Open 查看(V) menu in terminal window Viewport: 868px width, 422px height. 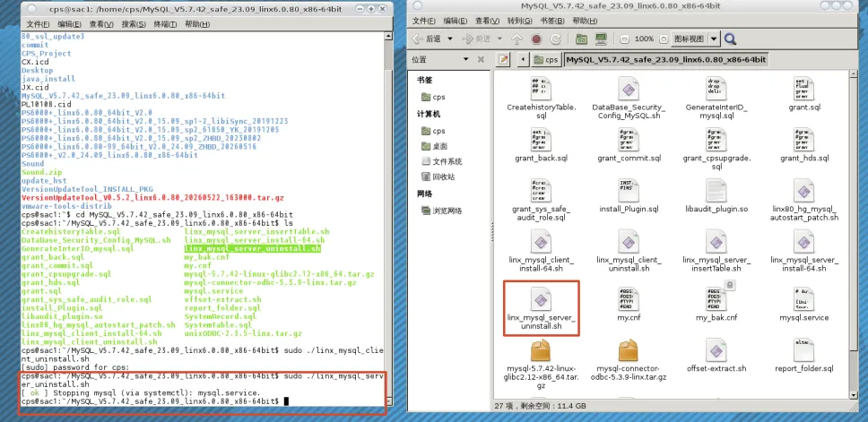click(x=101, y=24)
